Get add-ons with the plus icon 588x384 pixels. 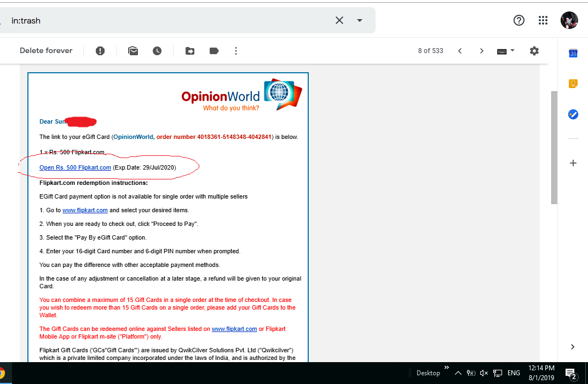[x=573, y=163]
